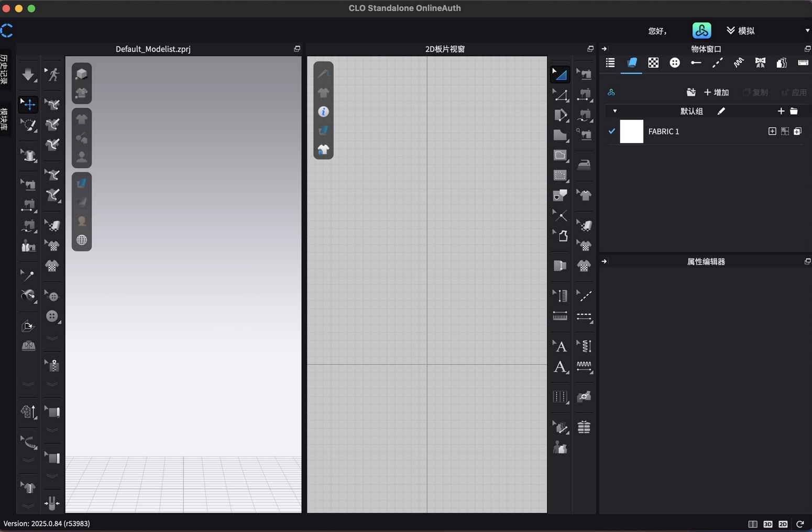
Task: Open the Scene list tab in object window
Action: [610, 63]
